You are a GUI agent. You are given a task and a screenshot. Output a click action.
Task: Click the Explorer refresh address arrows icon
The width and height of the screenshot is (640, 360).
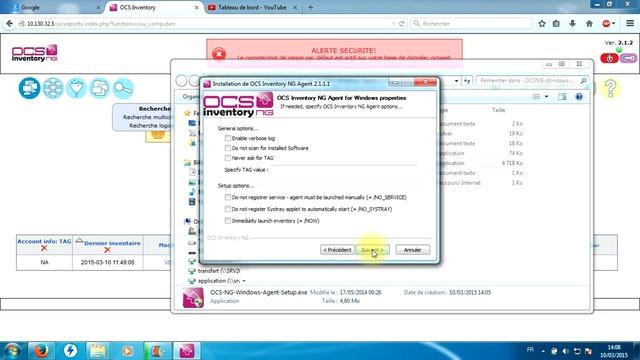pyautogui.click(x=467, y=81)
